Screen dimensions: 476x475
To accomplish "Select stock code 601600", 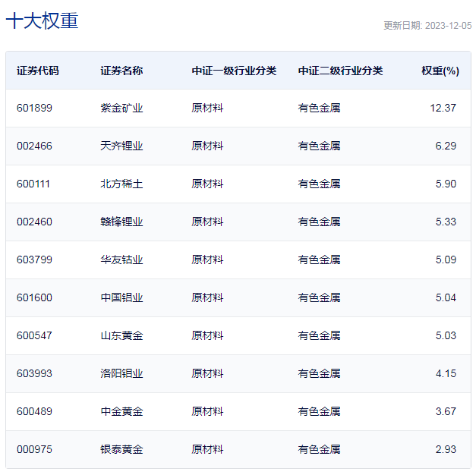I will coord(34,297).
